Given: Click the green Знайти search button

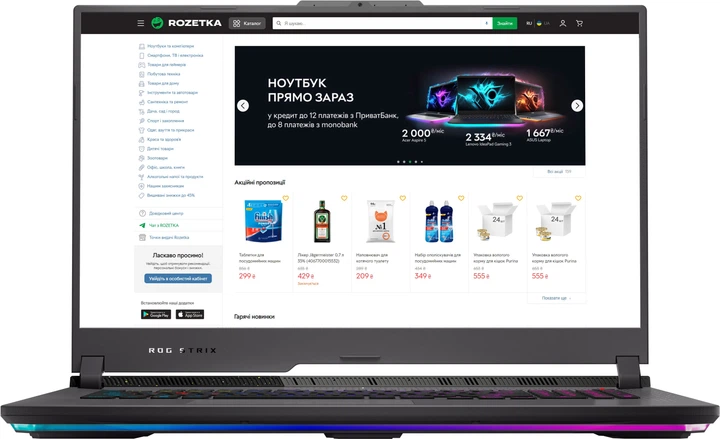Looking at the screenshot, I should coord(505,23).
